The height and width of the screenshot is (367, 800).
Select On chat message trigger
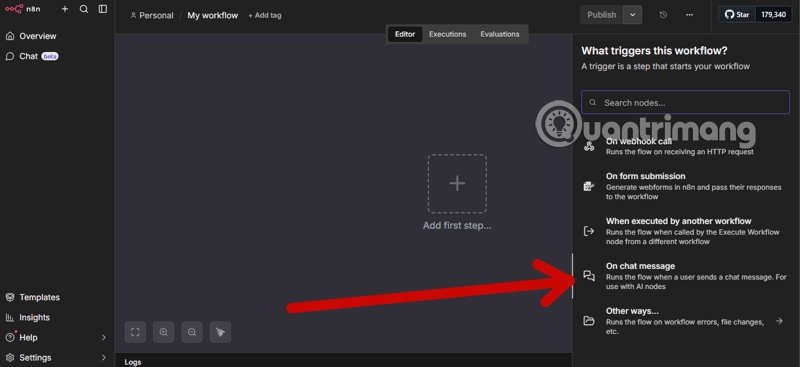685,276
